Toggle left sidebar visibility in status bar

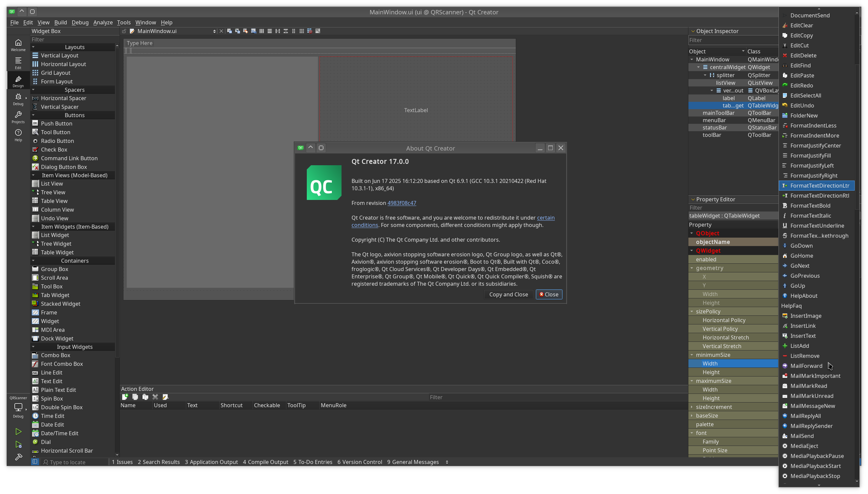[x=35, y=462]
